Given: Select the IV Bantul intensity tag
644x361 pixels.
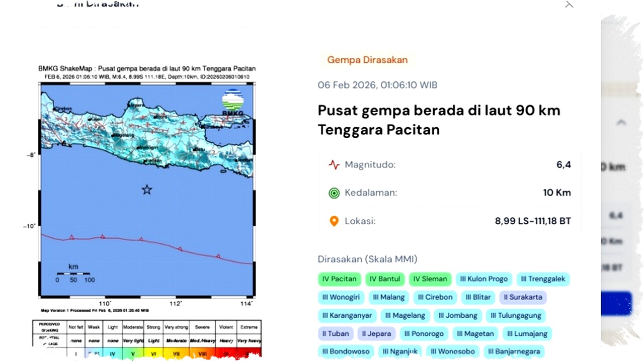Looking at the screenshot, I should coord(385,279).
